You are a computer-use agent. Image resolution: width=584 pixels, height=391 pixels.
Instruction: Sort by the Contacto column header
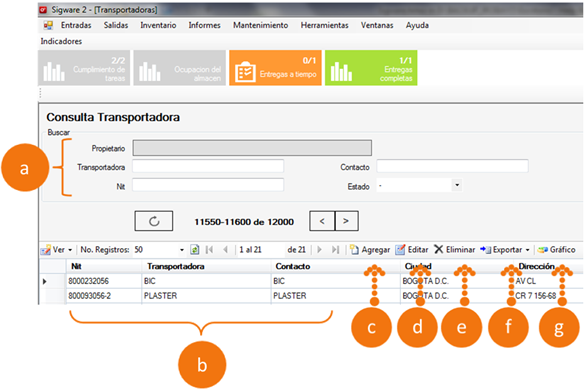click(336, 266)
